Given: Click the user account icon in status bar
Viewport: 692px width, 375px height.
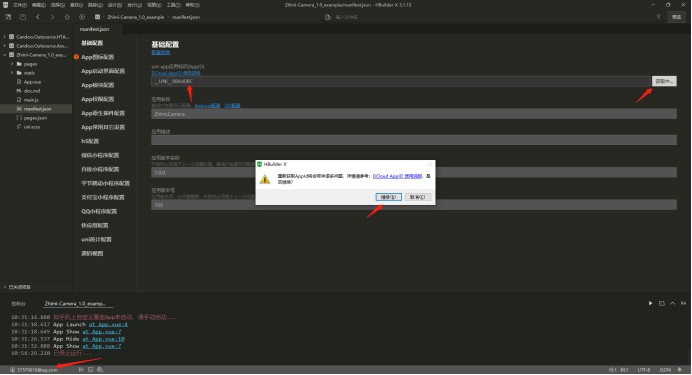Looking at the screenshot, I should coord(12,370).
